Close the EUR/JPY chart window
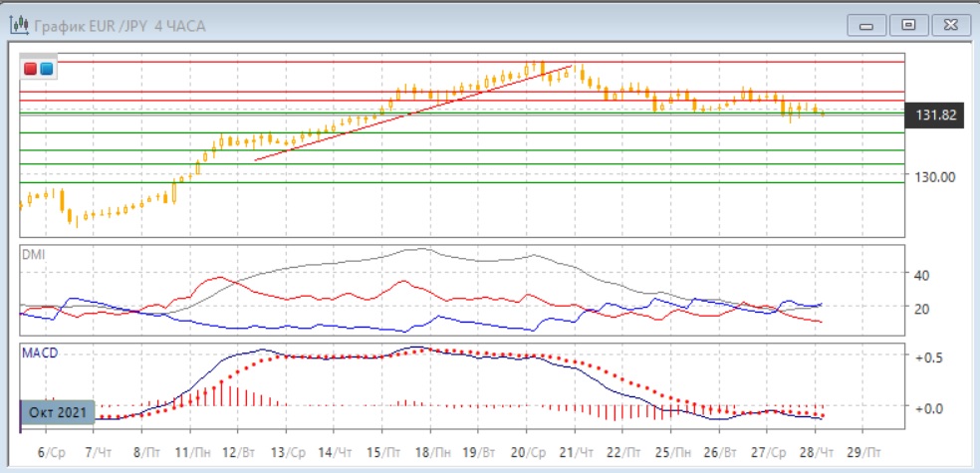Viewport: 980px width, 473px height. (948, 25)
